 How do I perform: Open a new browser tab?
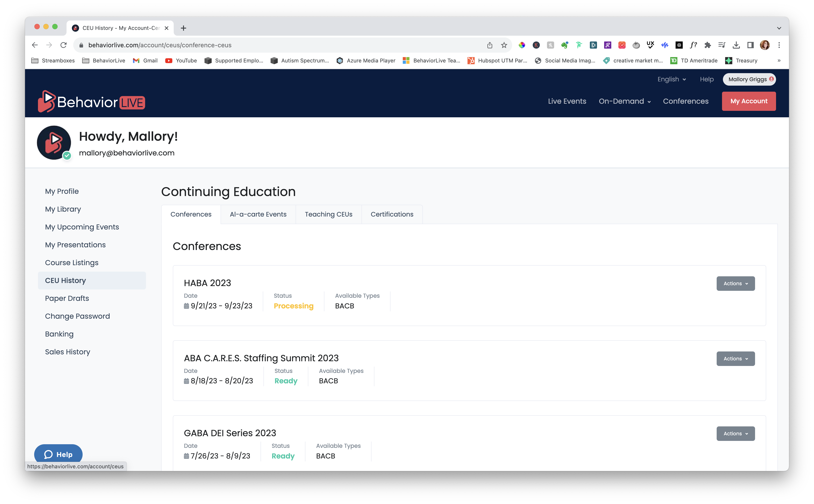click(184, 28)
